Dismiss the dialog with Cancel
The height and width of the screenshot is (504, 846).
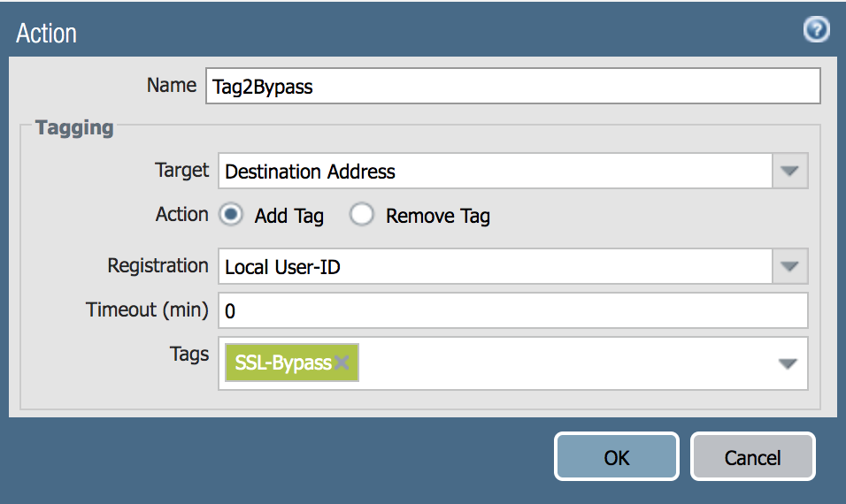(x=753, y=456)
